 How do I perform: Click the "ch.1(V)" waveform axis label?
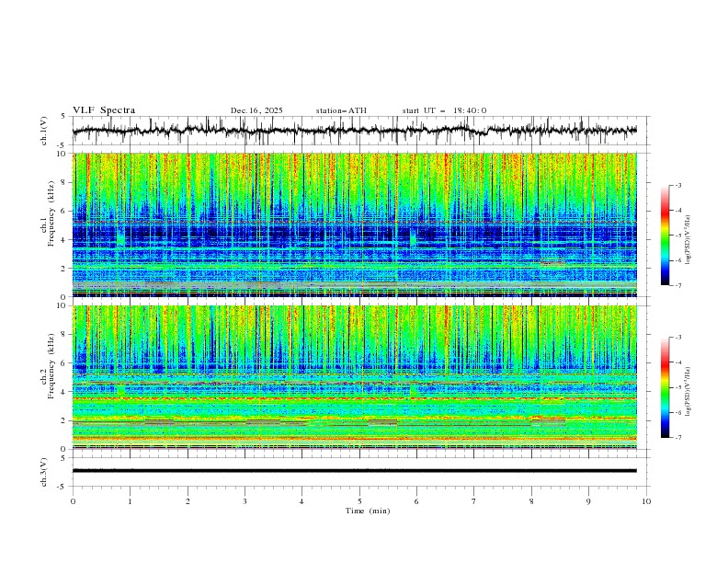pos(44,131)
